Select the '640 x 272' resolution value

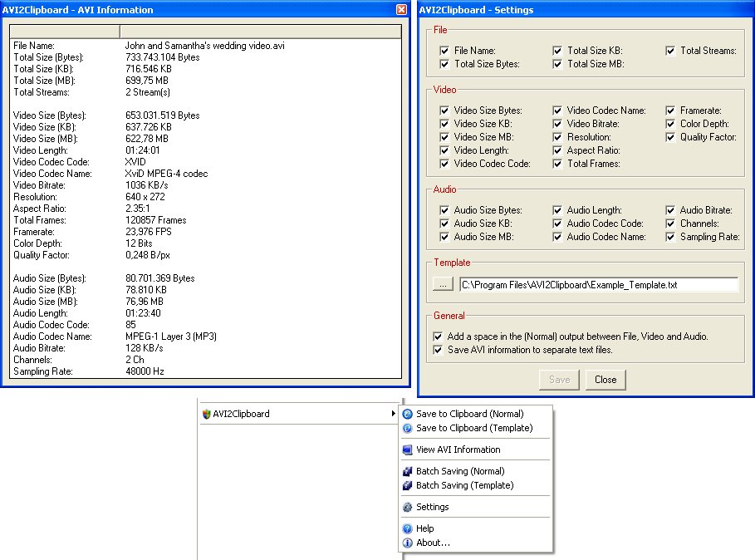point(145,197)
